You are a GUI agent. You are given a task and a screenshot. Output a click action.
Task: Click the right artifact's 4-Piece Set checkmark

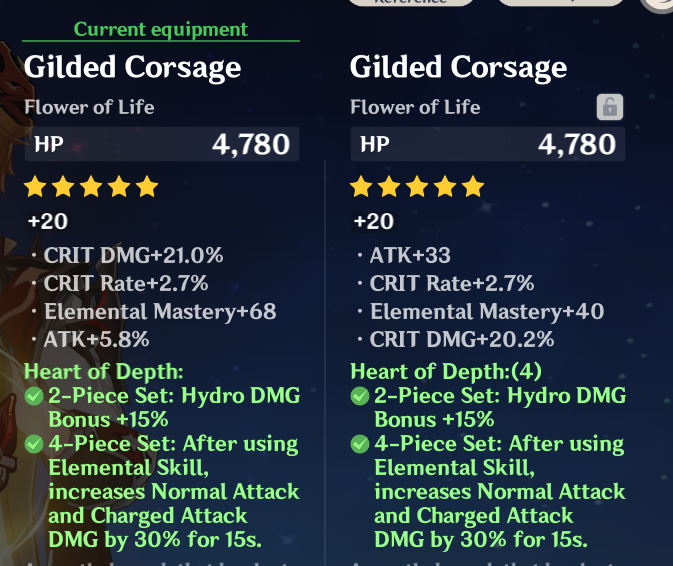tap(360, 444)
